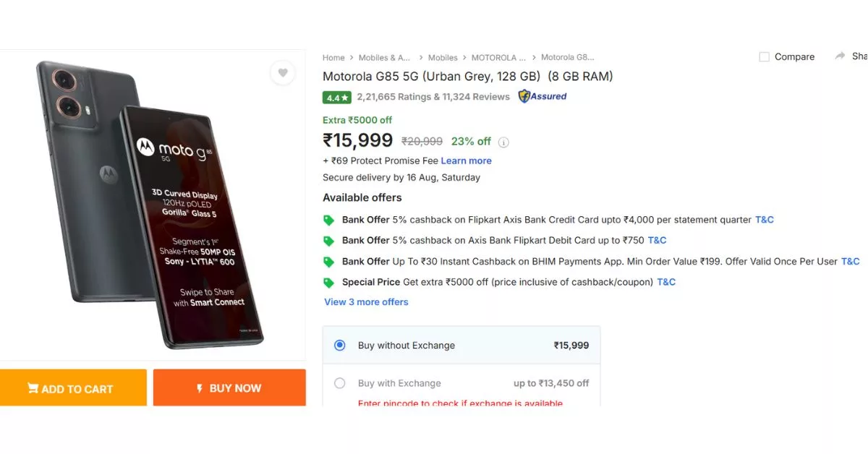Screen dimensions: 868x454
Task: Open T&C for Axis Bank Credit Card offer
Action: pos(764,219)
